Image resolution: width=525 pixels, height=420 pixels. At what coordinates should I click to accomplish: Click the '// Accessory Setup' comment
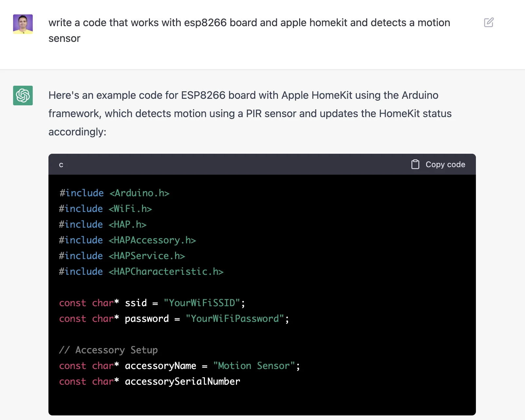point(108,350)
